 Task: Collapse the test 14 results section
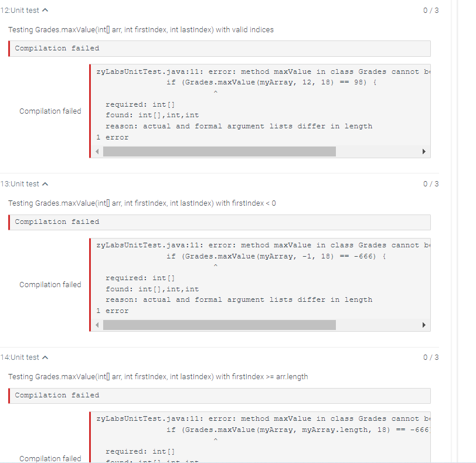45,357
